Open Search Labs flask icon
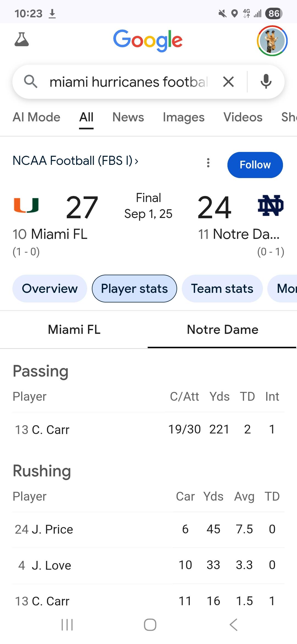This screenshot has height=644, width=297. coord(21,39)
